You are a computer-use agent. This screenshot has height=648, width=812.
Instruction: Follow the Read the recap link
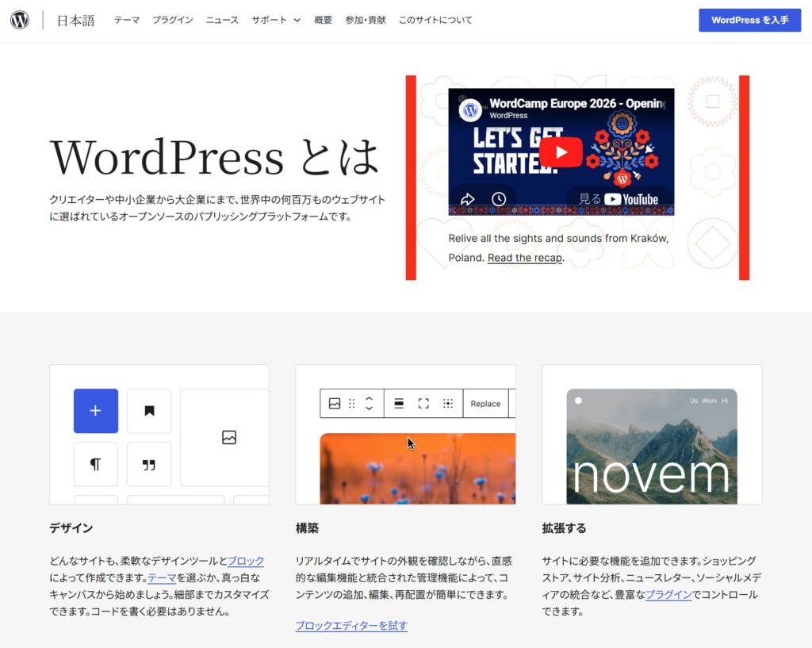point(525,258)
